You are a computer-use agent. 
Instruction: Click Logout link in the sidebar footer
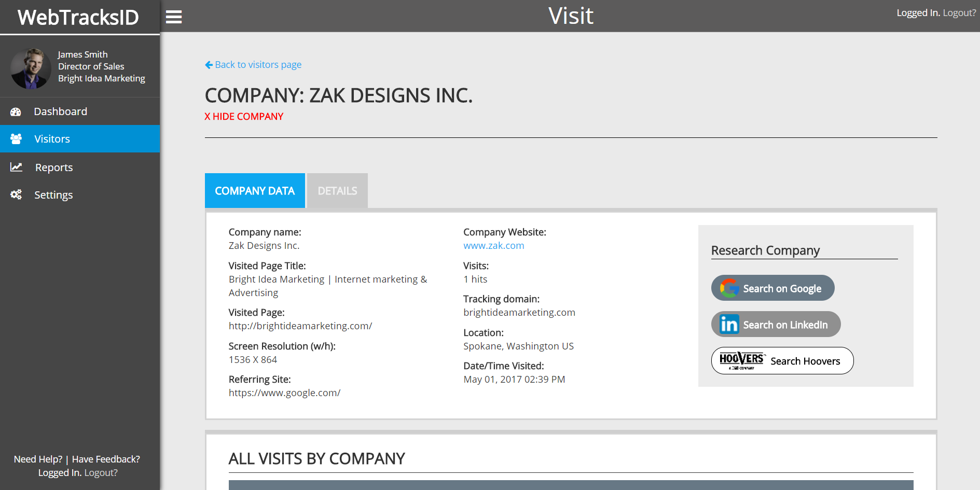(101, 473)
